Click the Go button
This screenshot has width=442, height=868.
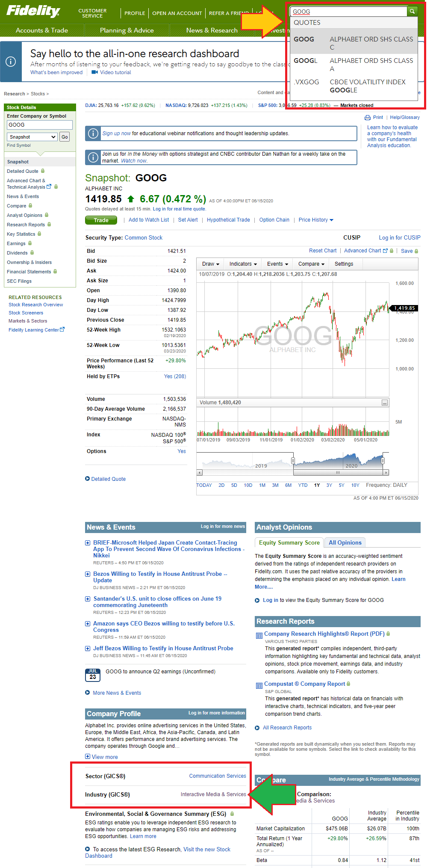coord(65,137)
